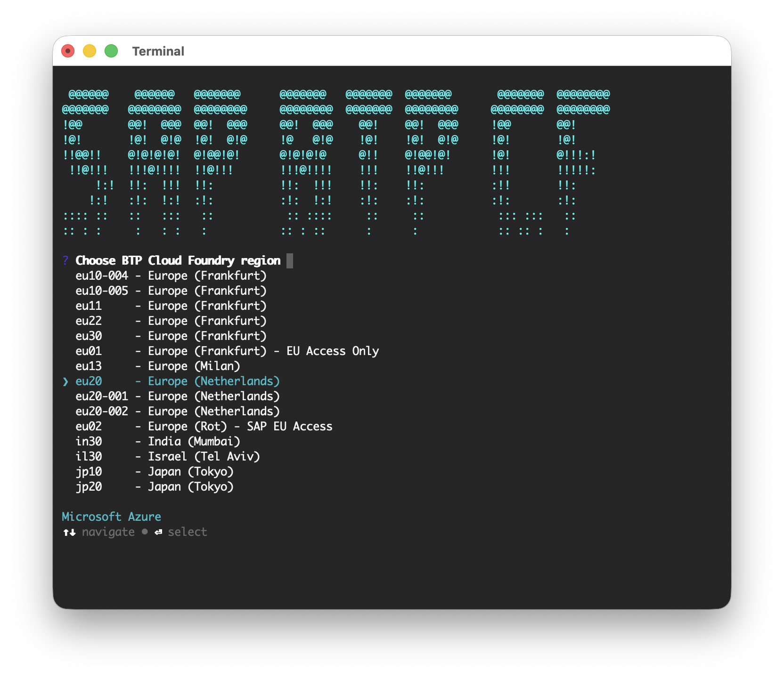Pick the eu30 Europe (Frankfurt) row

pyautogui.click(x=171, y=336)
